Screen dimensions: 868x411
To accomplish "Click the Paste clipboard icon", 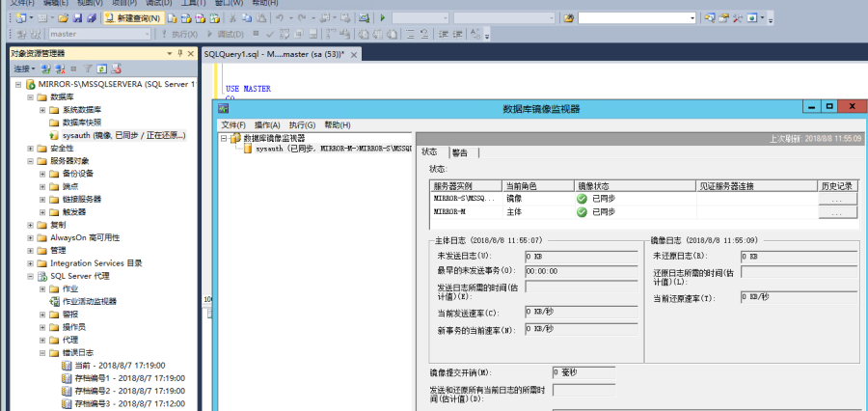I will pos(260,18).
